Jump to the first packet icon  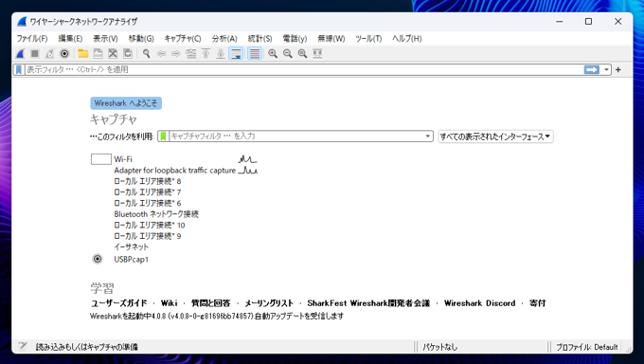(x=206, y=53)
